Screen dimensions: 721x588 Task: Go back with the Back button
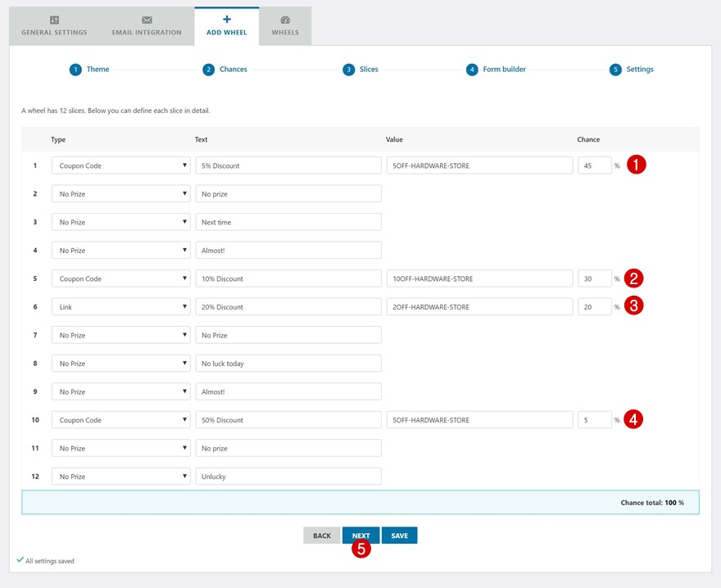322,536
